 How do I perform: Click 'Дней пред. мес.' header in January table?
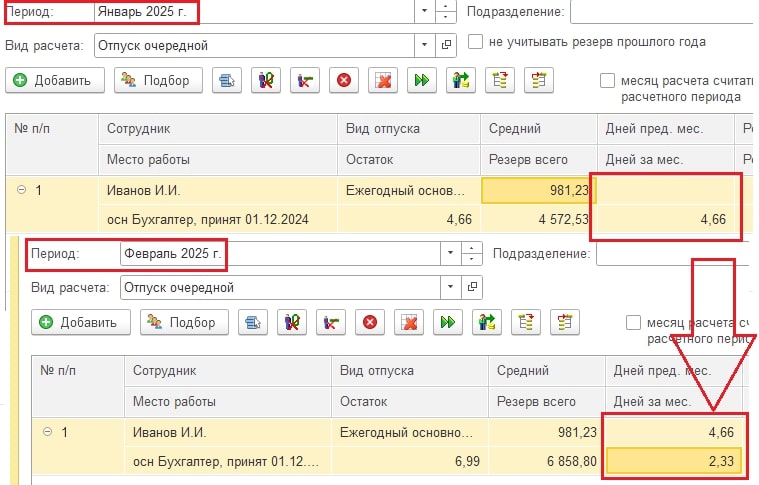point(666,129)
